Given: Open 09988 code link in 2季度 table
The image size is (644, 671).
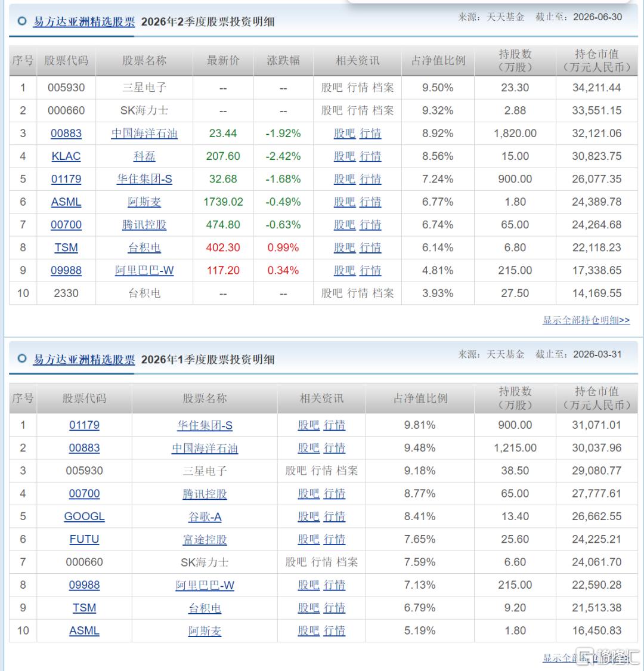Looking at the screenshot, I should [66, 270].
